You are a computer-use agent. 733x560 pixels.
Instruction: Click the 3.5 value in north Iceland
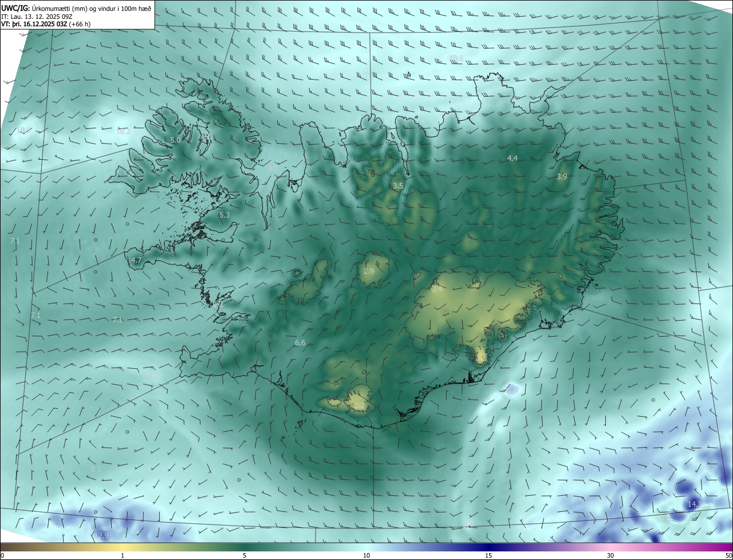pyautogui.click(x=398, y=186)
